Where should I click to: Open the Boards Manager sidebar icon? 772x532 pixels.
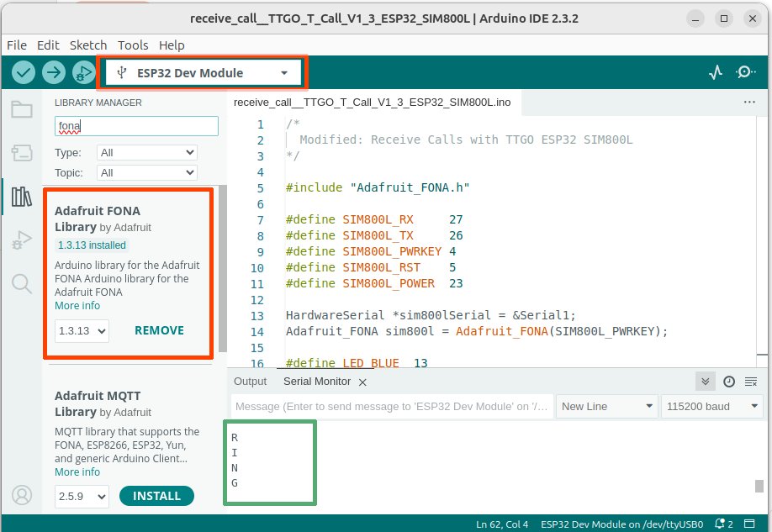click(x=22, y=153)
